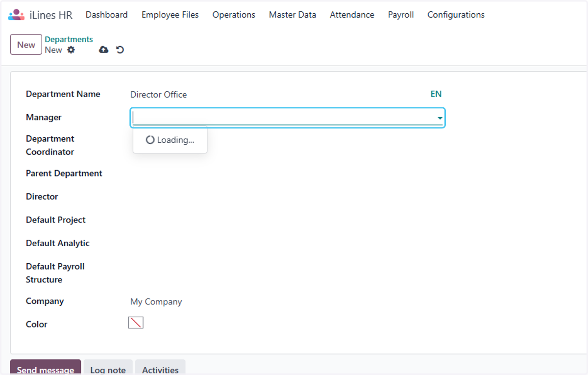588x375 pixels.
Task: Click the Parent Department label
Action: (x=64, y=174)
